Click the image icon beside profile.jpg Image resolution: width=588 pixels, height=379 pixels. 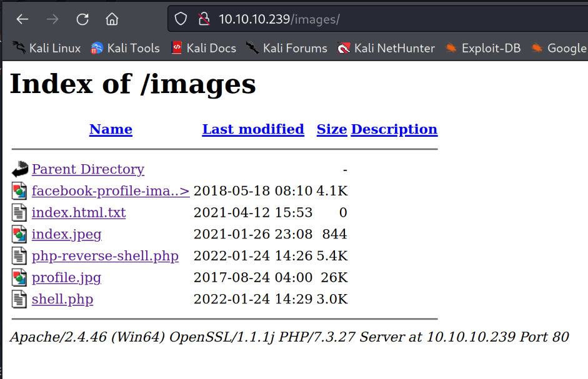coord(20,278)
